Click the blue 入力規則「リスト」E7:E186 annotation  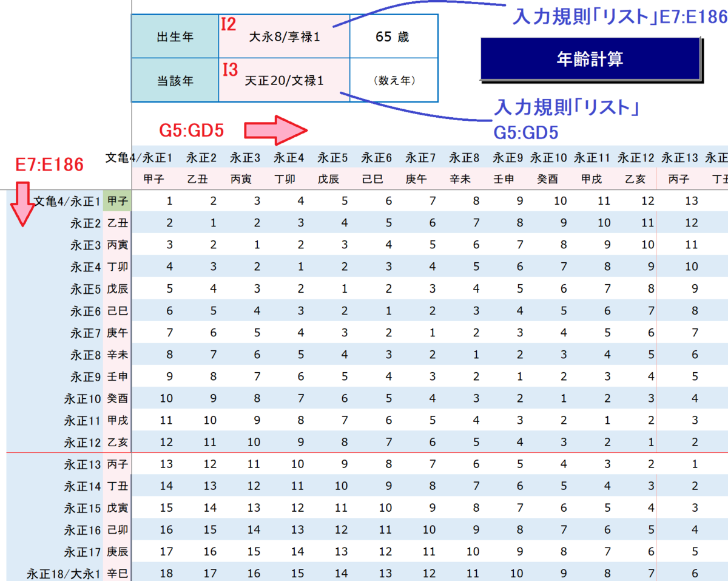(619, 16)
